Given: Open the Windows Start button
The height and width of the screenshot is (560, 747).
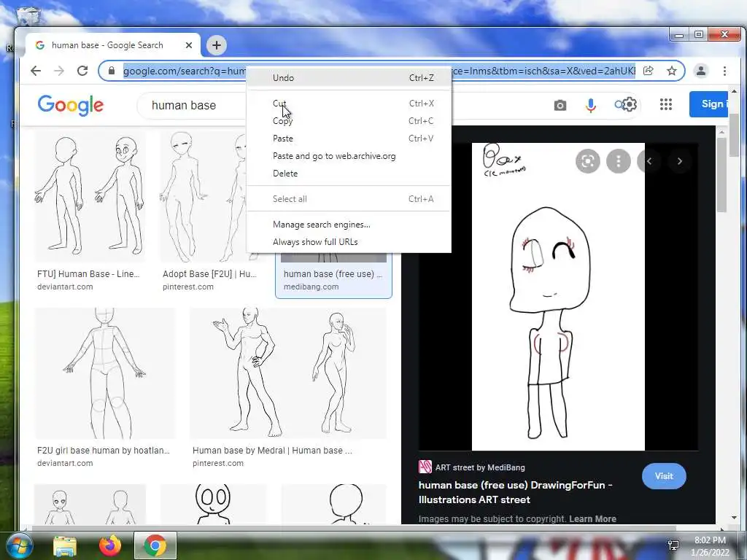Looking at the screenshot, I should click(18, 545).
